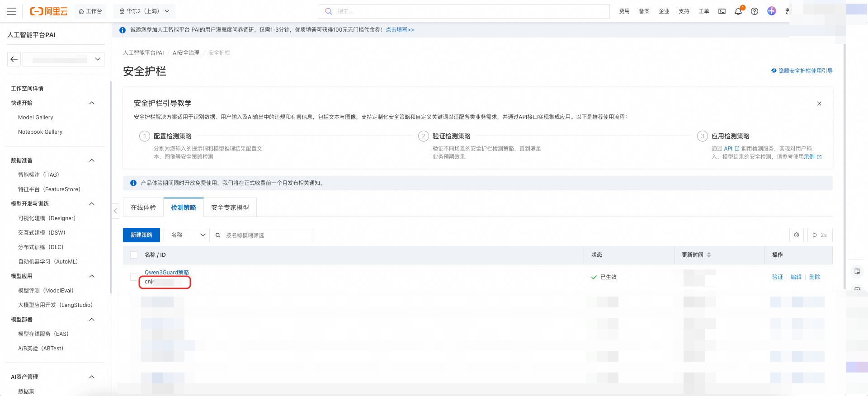The image size is (868, 396).
Task: Click the 按名称模糊筛选 search field
Action: pos(261,235)
